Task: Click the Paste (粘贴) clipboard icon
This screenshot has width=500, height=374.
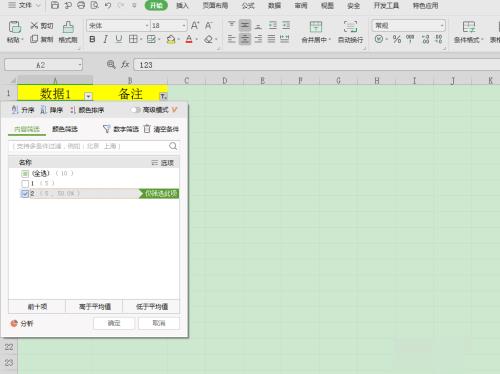Action: pos(15,27)
